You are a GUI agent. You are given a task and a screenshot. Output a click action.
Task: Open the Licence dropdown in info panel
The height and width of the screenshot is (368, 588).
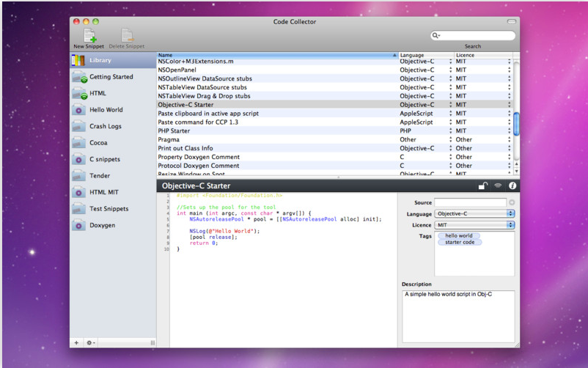click(474, 225)
